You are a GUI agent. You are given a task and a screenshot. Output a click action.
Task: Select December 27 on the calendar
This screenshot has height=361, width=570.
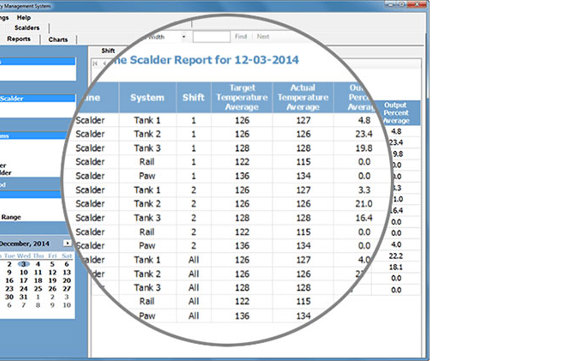tap(67, 289)
